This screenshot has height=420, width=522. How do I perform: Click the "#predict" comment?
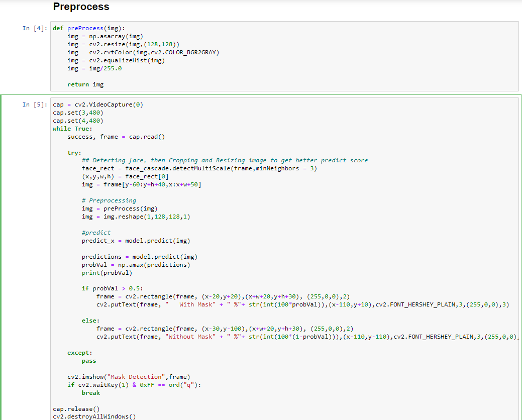[x=96, y=233]
